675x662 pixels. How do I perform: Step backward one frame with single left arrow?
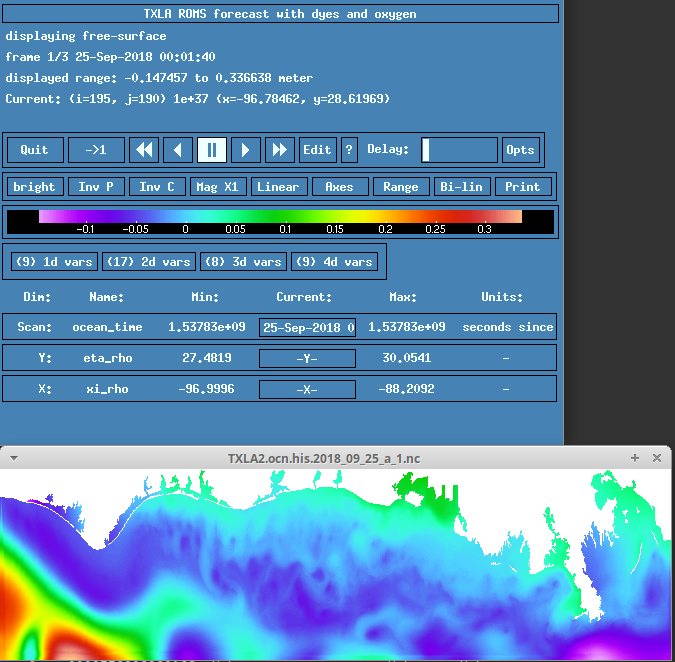point(178,150)
